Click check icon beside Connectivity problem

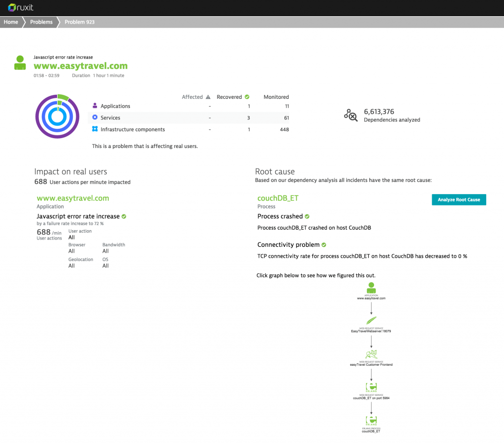coord(324,245)
